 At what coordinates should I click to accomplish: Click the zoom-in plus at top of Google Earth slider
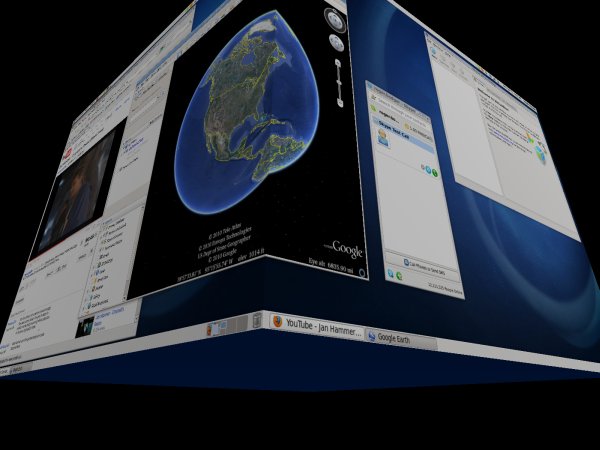coord(338,62)
